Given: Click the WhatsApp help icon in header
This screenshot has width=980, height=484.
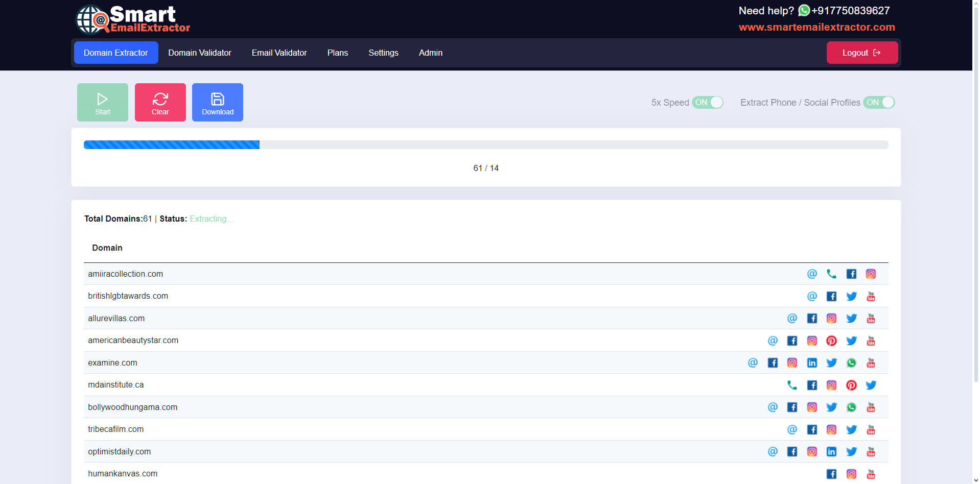Looking at the screenshot, I should (x=804, y=10).
